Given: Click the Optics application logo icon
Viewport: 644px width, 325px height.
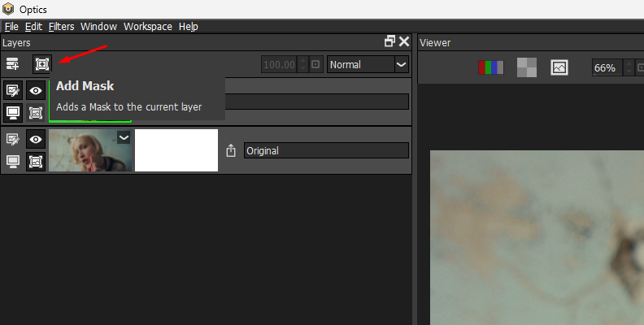Looking at the screenshot, I should point(8,9).
